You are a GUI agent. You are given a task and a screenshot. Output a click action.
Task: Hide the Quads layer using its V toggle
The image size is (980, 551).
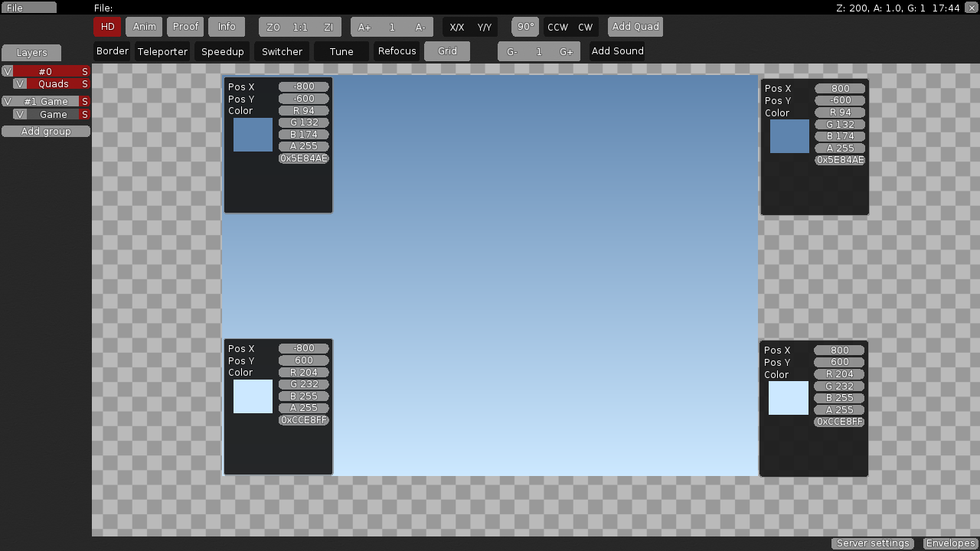(21, 83)
